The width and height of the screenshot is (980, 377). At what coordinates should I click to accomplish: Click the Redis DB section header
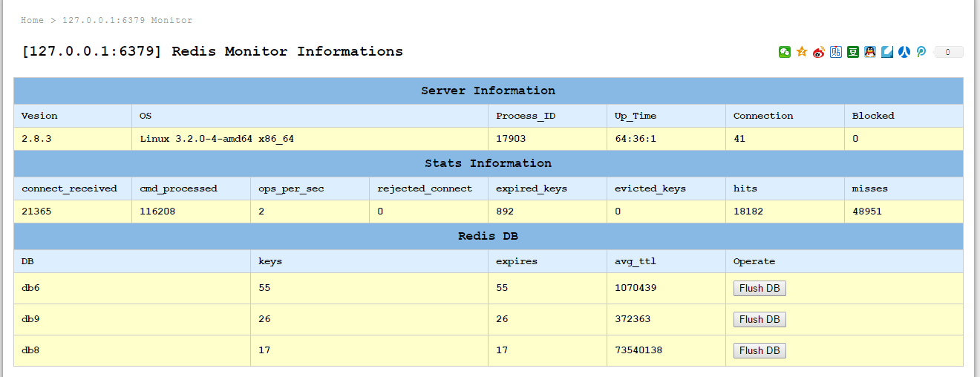tap(488, 236)
